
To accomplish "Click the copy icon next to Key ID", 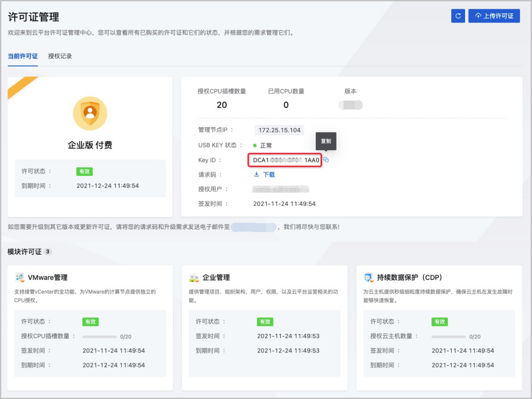I will pyautogui.click(x=326, y=160).
